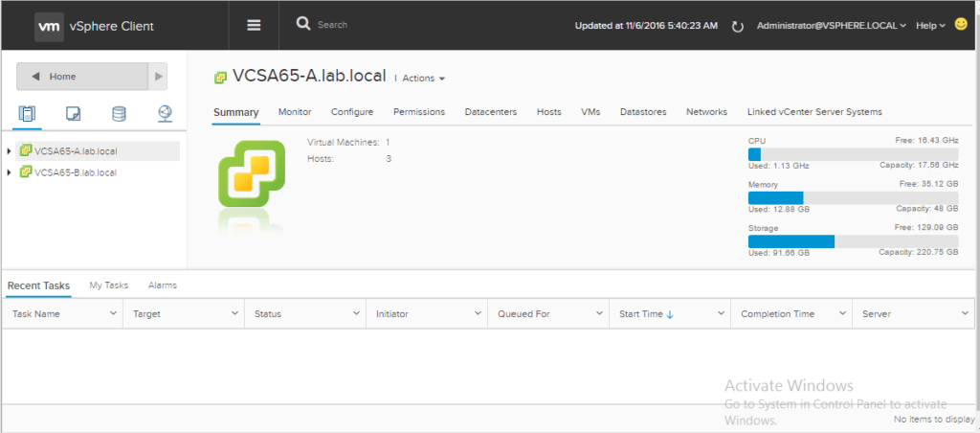This screenshot has height=433, width=980.
Task: Open the Configure tab
Action: [x=352, y=112]
